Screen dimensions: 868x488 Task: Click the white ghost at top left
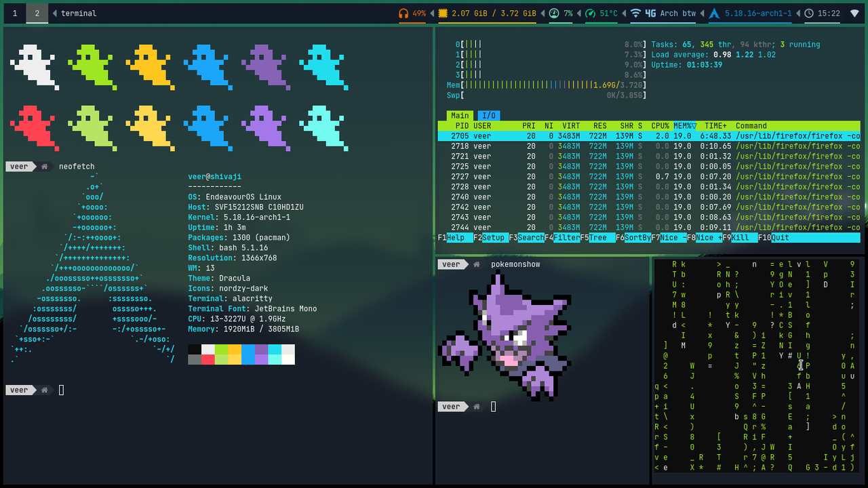(34, 66)
